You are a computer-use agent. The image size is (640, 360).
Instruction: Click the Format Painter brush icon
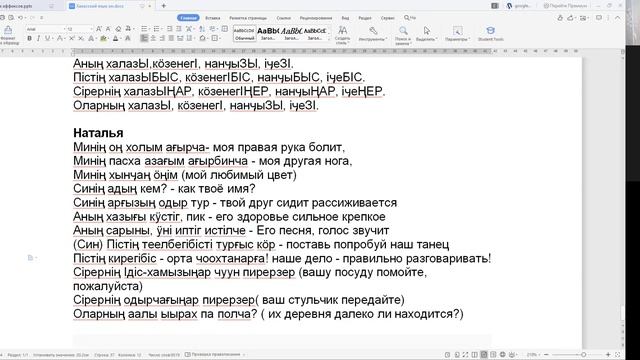click(x=8, y=31)
